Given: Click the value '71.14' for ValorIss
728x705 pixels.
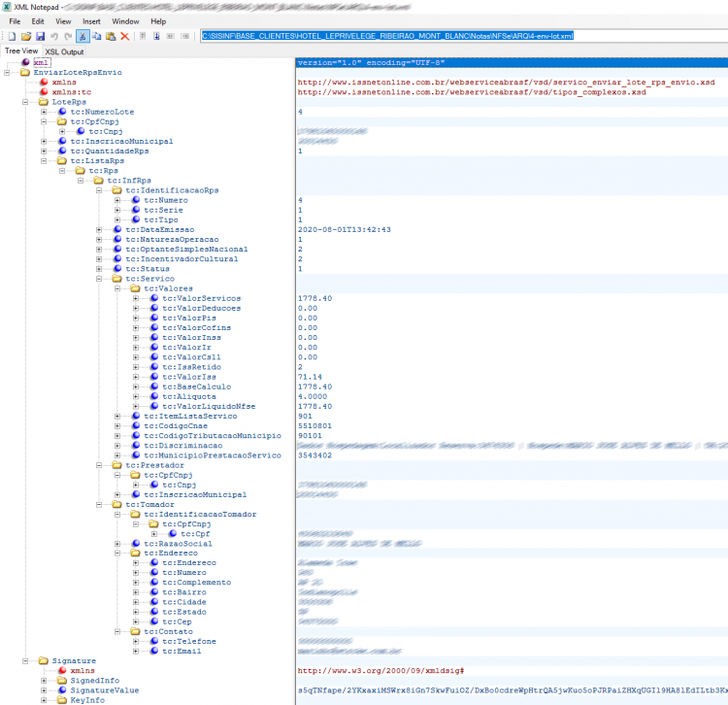Looking at the screenshot, I should (x=310, y=377).
